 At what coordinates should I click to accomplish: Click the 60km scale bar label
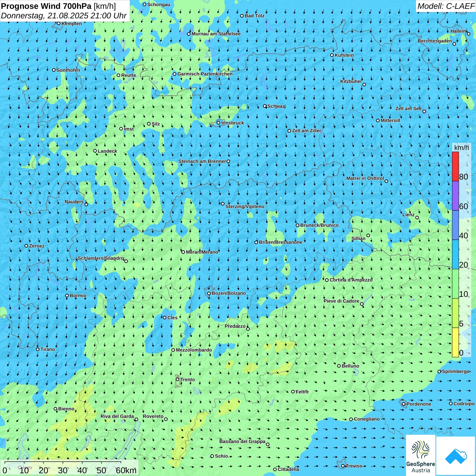tap(126, 470)
